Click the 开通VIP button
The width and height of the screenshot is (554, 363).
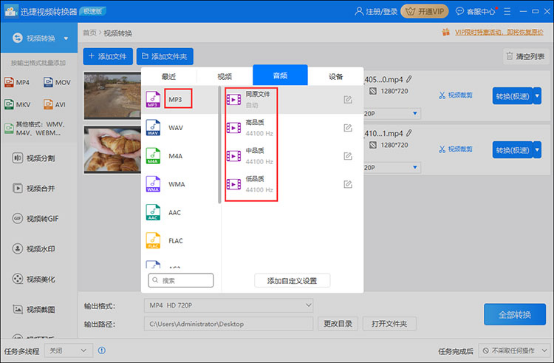coord(425,12)
